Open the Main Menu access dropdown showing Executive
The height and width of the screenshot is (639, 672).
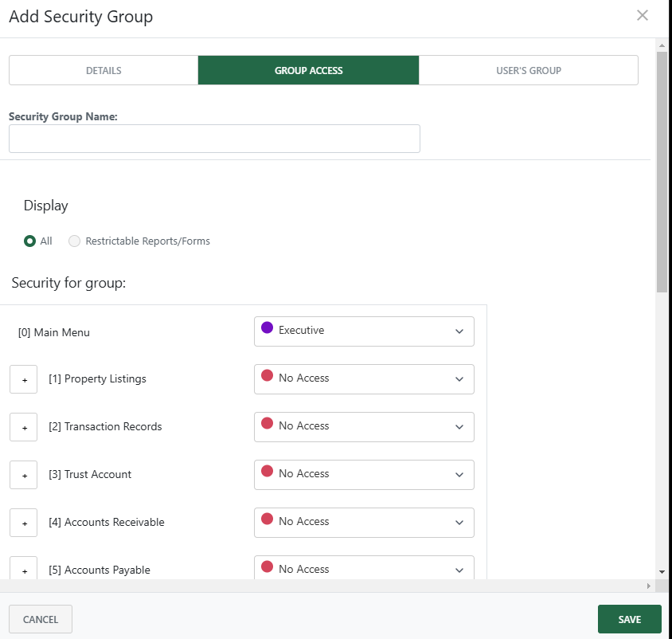point(363,331)
